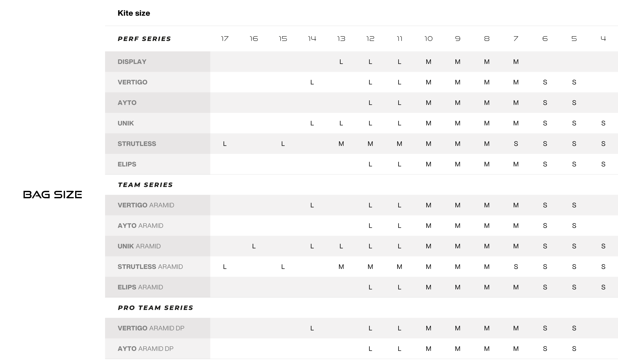Select the M under size 7 in DISPLAY row

(x=516, y=62)
